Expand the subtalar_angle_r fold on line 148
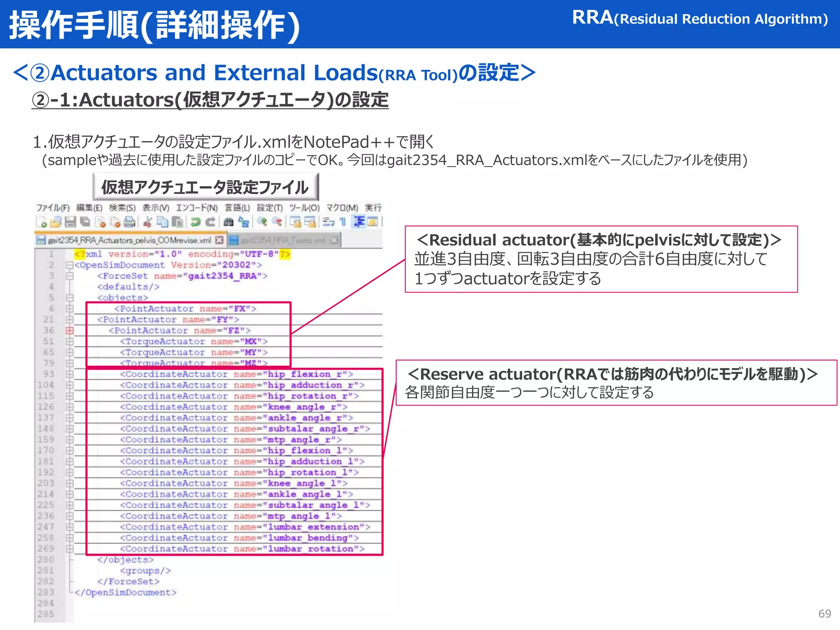 [x=70, y=429]
